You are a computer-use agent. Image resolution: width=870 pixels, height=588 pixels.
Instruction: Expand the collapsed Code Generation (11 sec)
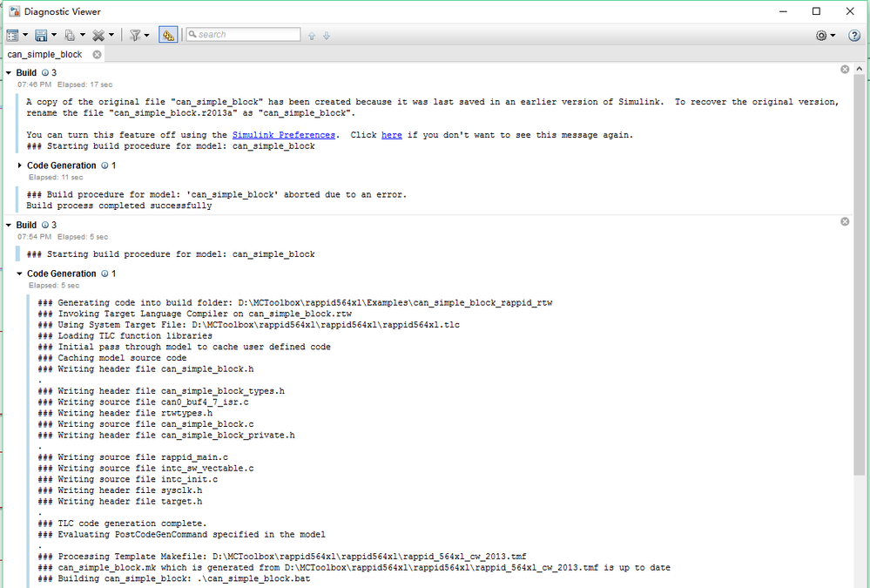pos(19,166)
